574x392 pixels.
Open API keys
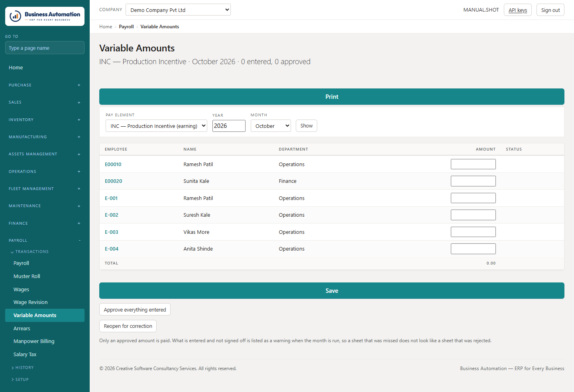pyautogui.click(x=518, y=10)
